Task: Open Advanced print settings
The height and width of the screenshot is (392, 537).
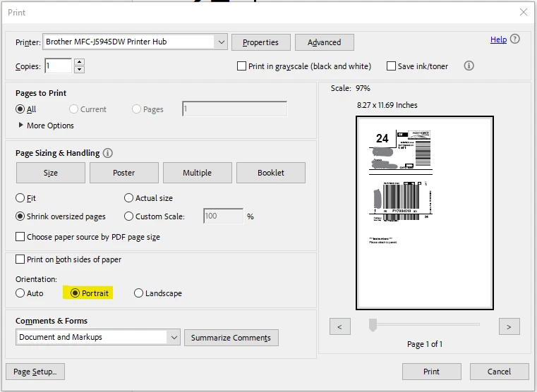Action: pos(325,42)
